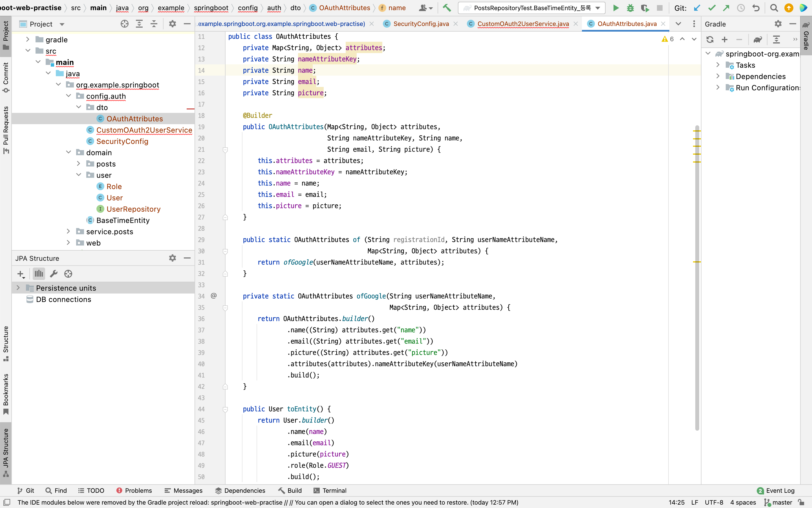The width and height of the screenshot is (812, 508).
Task: Execute Gradle task via the elephant icon
Action: 758,40
